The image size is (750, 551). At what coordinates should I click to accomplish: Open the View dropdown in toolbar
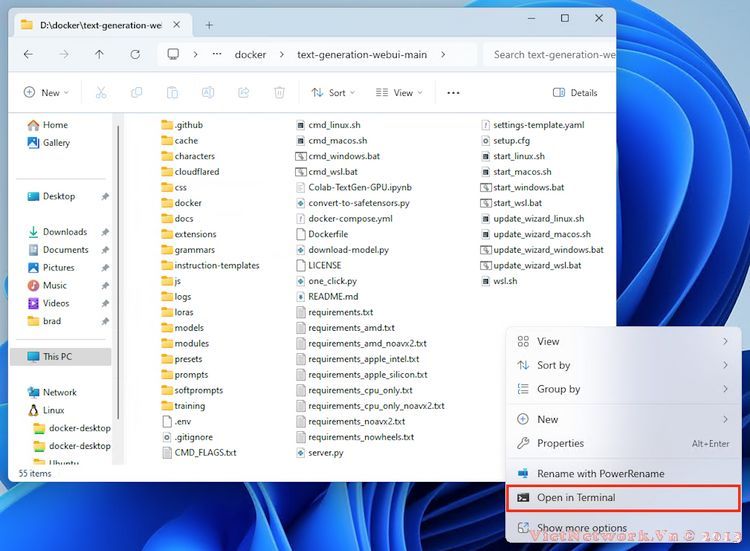398,93
